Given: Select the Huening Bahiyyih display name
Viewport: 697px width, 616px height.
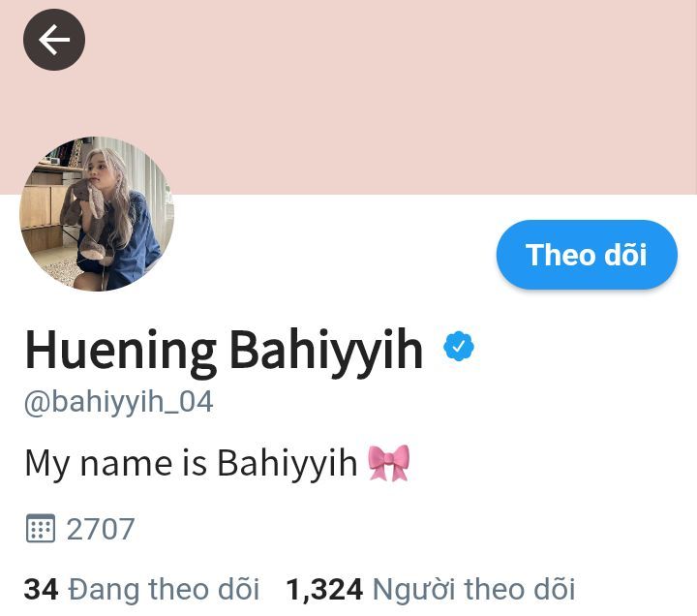Looking at the screenshot, I should 224,350.
